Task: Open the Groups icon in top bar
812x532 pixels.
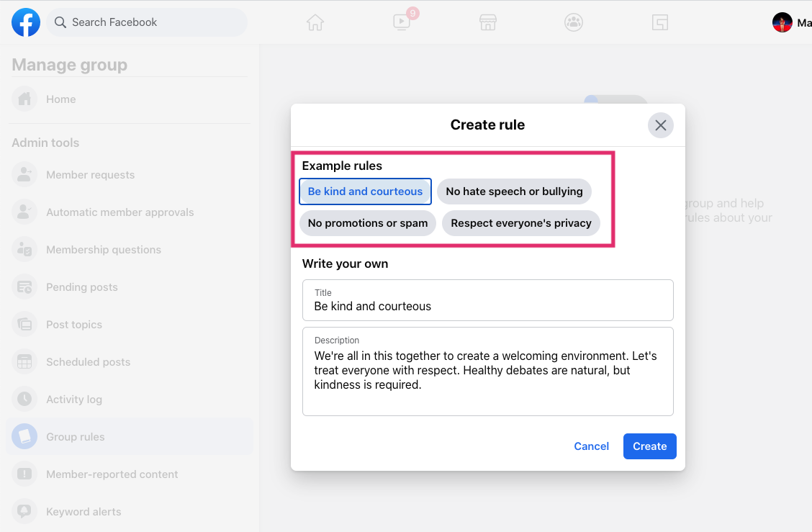Action: click(x=574, y=22)
